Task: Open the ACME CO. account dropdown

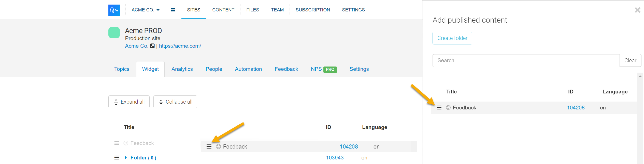Action: click(145, 10)
